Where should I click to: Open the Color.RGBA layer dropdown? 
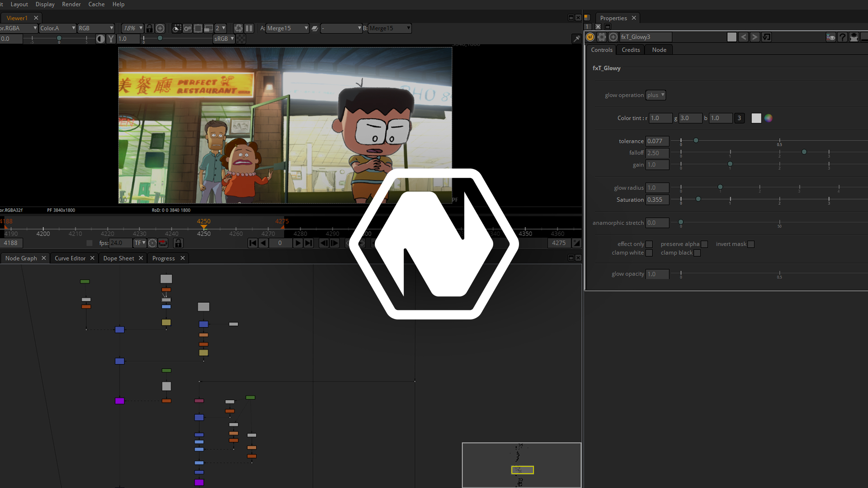coord(19,28)
